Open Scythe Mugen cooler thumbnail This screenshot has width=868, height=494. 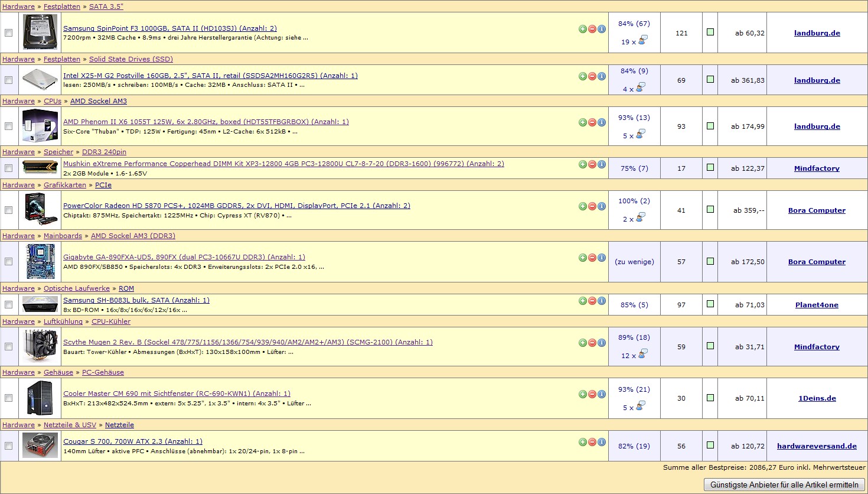click(40, 346)
